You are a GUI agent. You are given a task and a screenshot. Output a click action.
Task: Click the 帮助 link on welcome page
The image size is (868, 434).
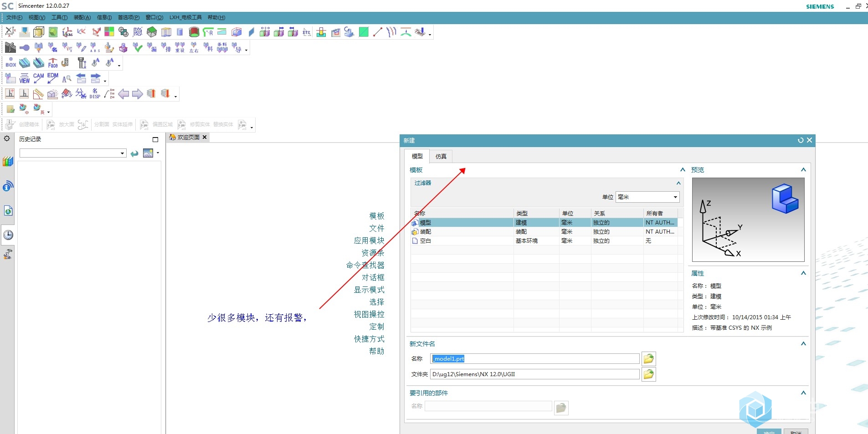tap(377, 351)
